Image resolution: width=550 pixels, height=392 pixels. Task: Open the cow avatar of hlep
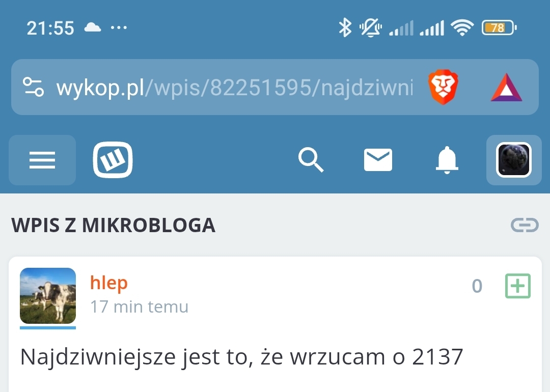[48, 296]
